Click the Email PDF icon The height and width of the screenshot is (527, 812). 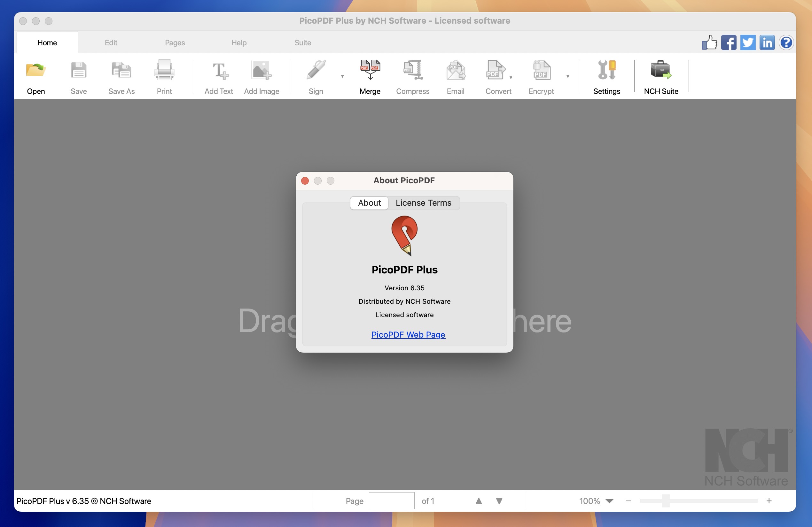tap(456, 70)
